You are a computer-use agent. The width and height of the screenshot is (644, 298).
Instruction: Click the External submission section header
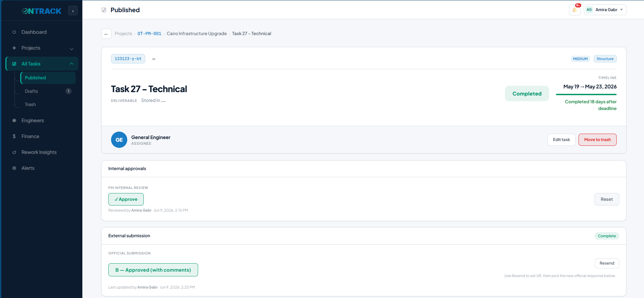pos(129,236)
